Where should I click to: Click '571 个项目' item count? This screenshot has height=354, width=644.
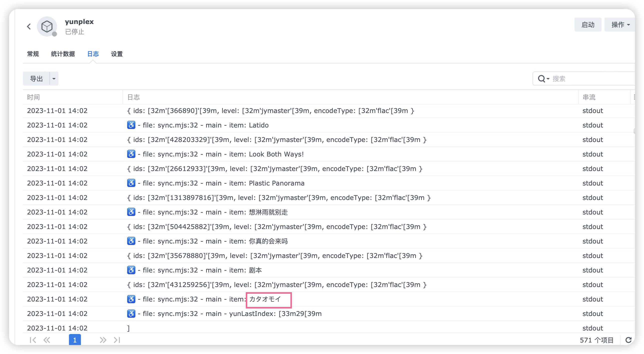(x=597, y=340)
